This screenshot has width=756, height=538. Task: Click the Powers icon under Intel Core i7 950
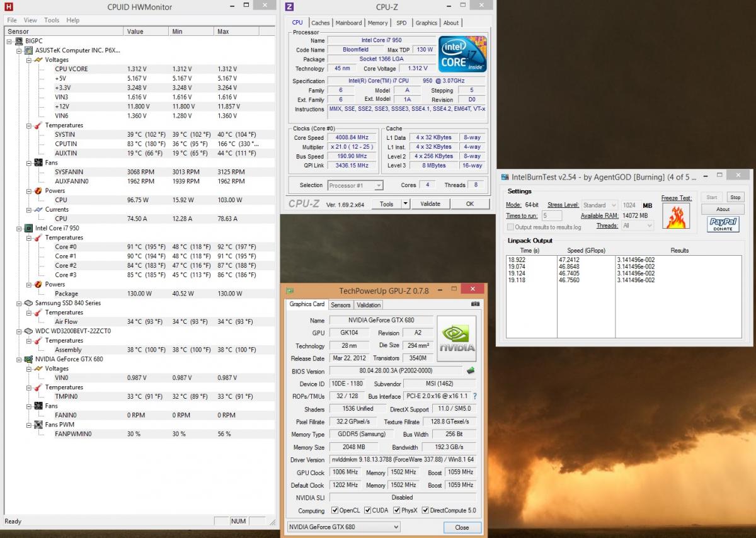point(38,284)
